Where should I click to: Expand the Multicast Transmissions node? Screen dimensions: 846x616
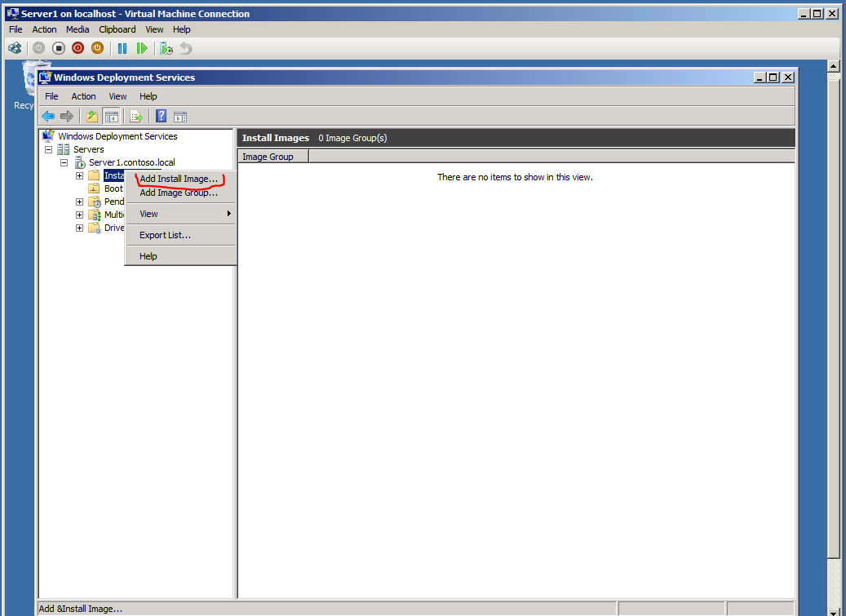[79, 215]
